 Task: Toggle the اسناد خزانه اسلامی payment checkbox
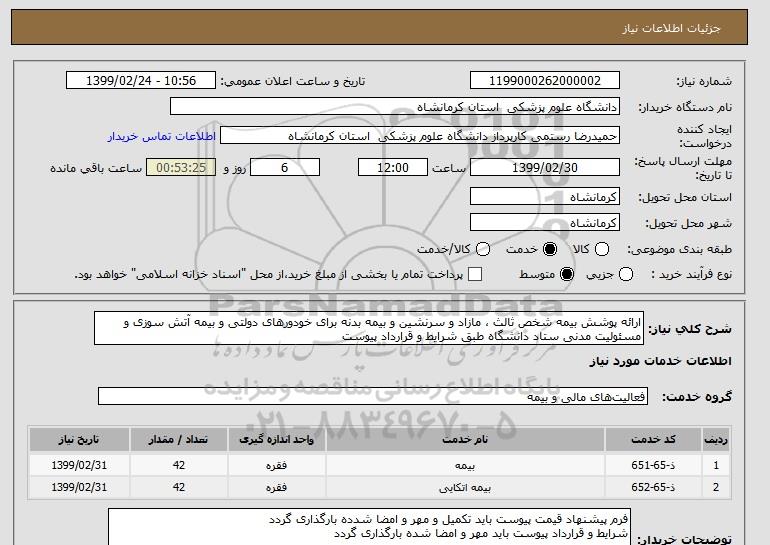[x=475, y=274]
